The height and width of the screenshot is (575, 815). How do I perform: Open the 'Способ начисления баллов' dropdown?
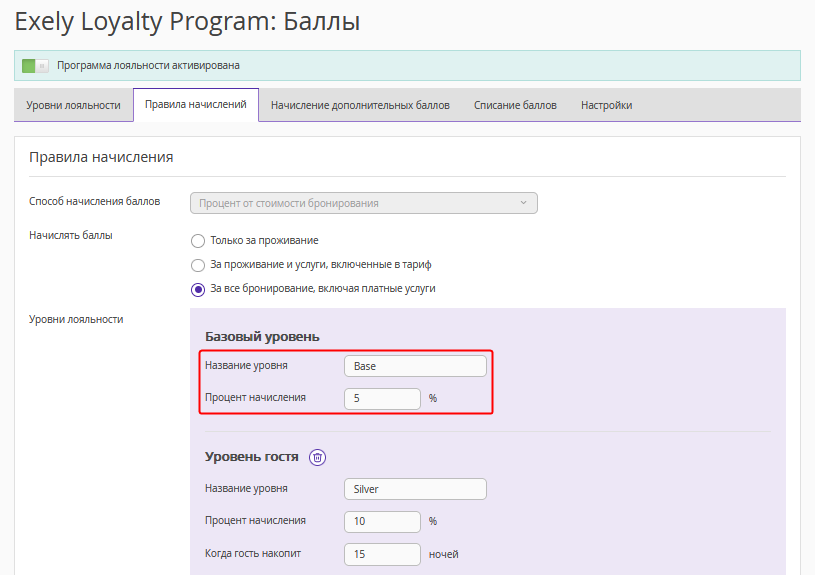tap(364, 203)
